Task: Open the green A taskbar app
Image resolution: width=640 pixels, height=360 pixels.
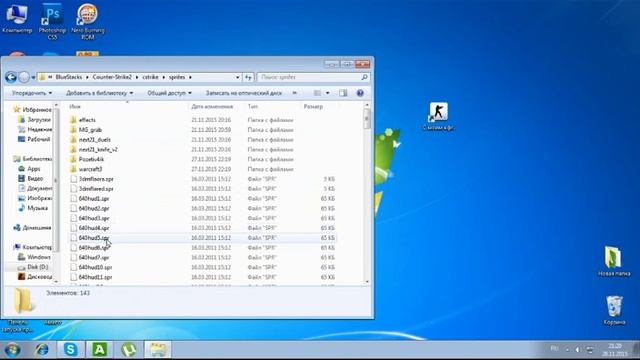Action: pos(100,350)
